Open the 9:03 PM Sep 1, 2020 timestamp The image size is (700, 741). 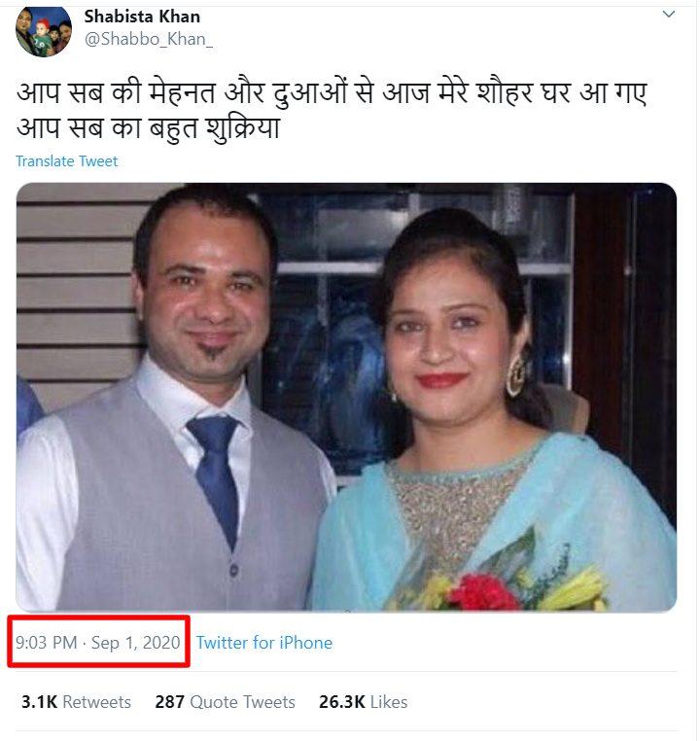pyautogui.click(x=98, y=643)
